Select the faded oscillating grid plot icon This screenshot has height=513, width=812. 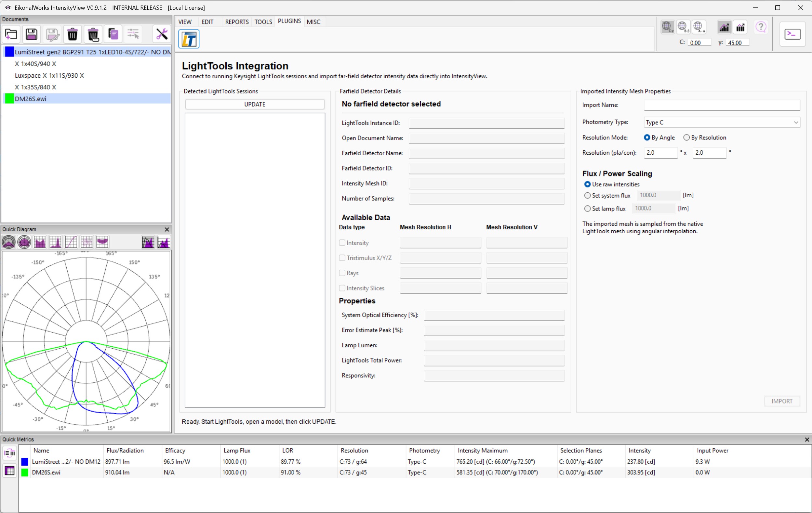pos(87,242)
